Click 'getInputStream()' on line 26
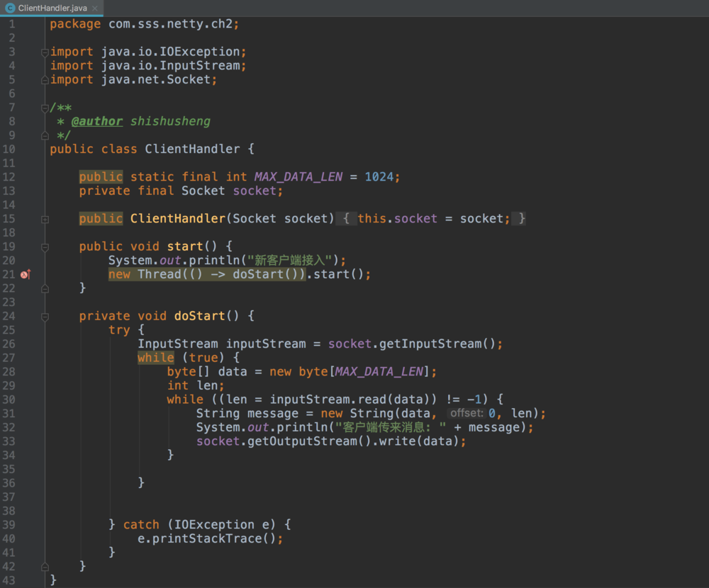The width and height of the screenshot is (709, 588). [437, 344]
